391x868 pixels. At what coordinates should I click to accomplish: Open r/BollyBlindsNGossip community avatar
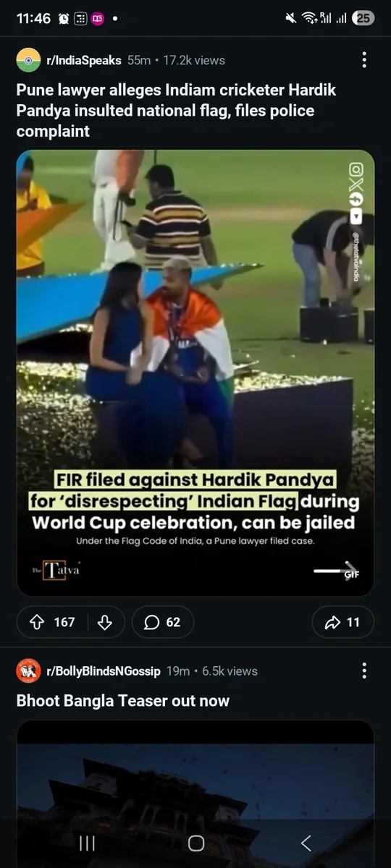pyautogui.click(x=28, y=671)
